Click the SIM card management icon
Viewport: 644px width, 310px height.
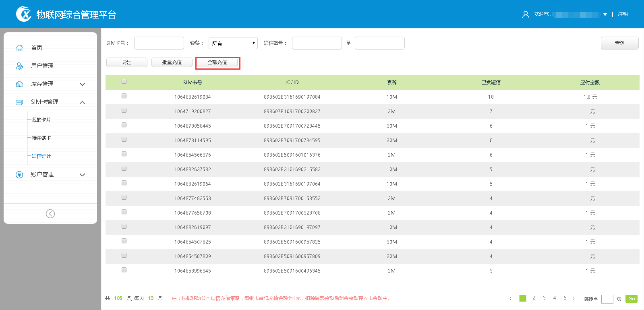(x=19, y=102)
